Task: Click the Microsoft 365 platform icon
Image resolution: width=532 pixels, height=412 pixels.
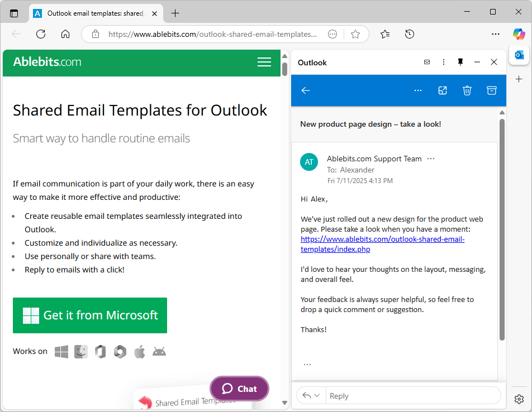Action: click(x=120, y=352)
